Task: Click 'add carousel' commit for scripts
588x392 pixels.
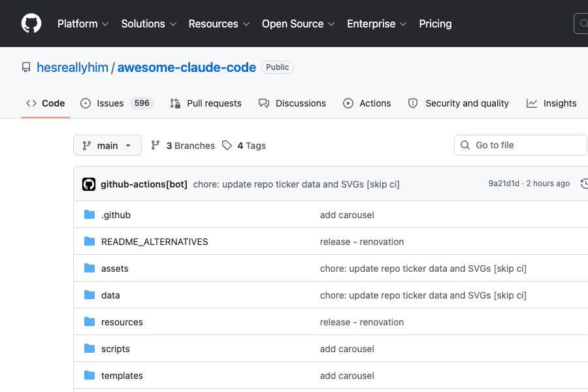Action: pyautogui.click(x=347, y=349)
